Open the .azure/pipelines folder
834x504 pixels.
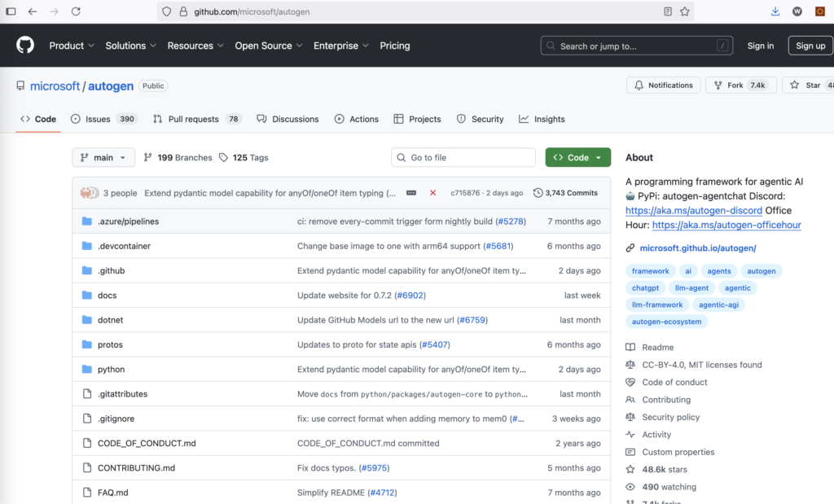coord(128,221)
